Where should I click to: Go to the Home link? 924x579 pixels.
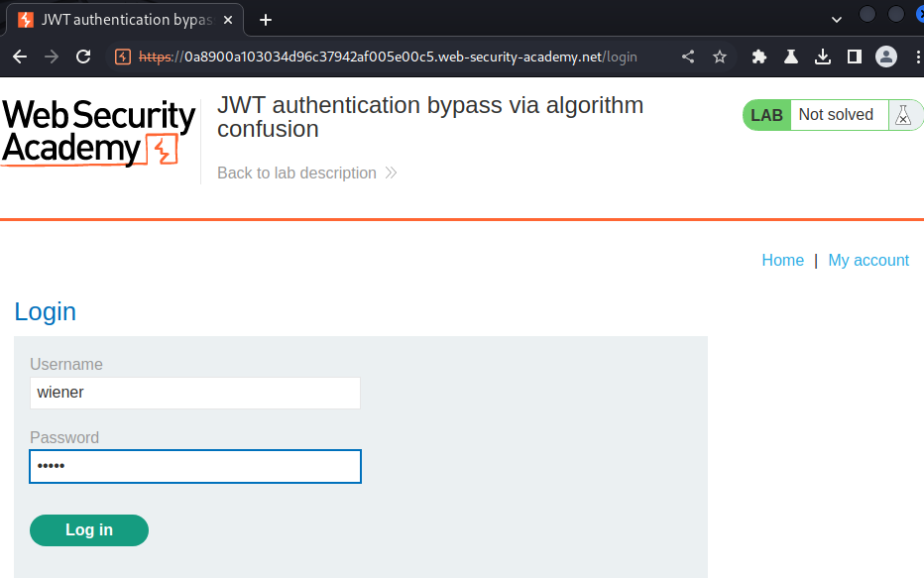(x=782, y=260)
